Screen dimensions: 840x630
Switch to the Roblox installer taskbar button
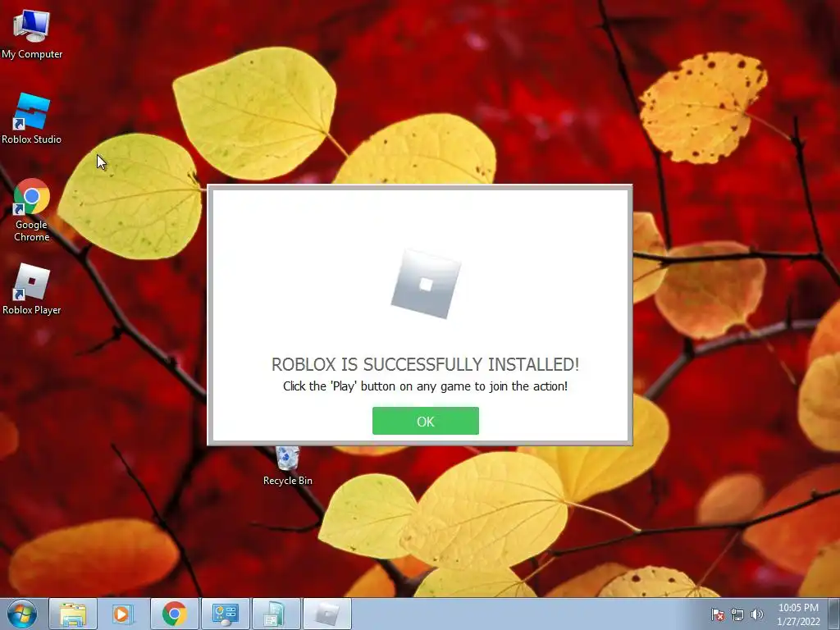(327, 614)
